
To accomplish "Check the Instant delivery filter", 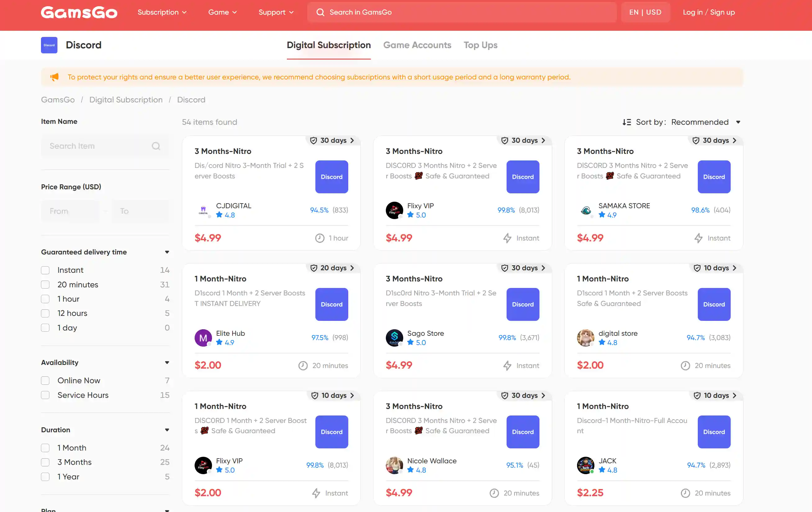I will [45, 270].
